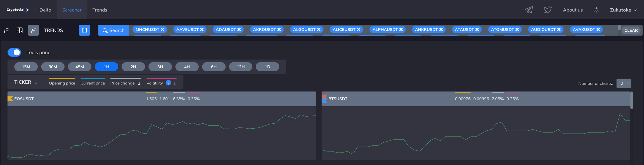This screenshot has width=644, height=165.
Task: Click the CLEAR button
Action: 631,30
